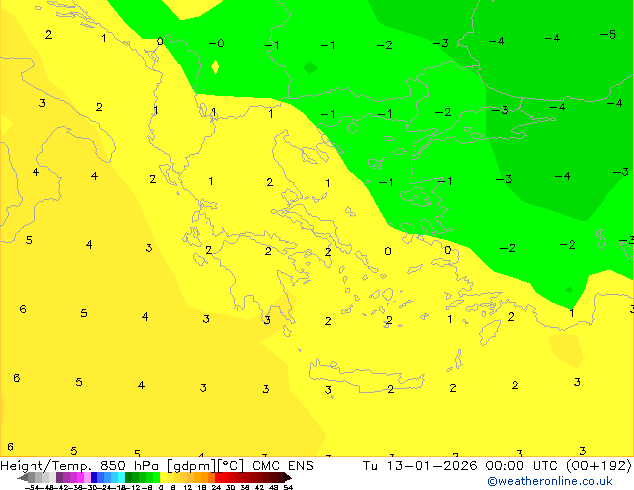Image resolution: width=634 pixels, height=490 pixels.
Task: Pick the bright yellow legend swatch at 0
Action: (x=163, y=477)
